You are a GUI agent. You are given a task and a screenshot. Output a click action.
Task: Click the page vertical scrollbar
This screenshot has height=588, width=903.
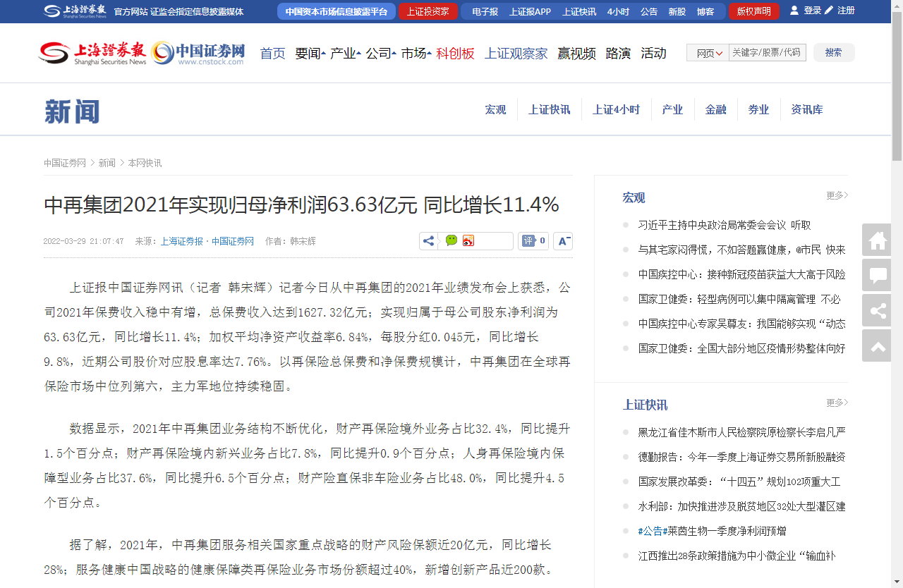click(897, 85)
